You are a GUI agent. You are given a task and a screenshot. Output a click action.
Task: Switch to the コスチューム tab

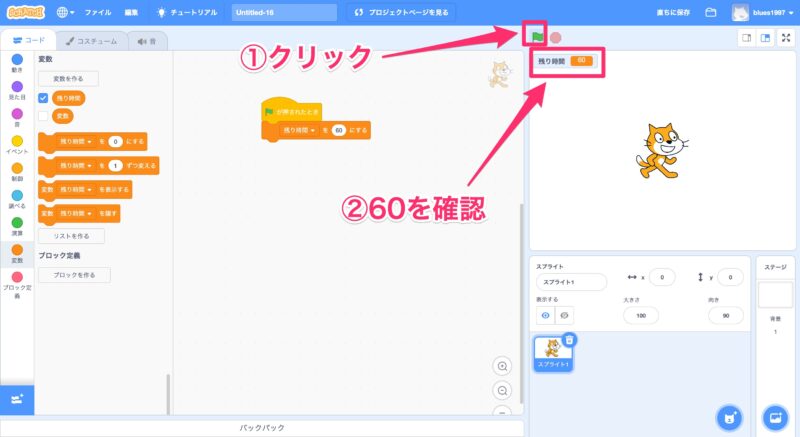click(87, 41)
